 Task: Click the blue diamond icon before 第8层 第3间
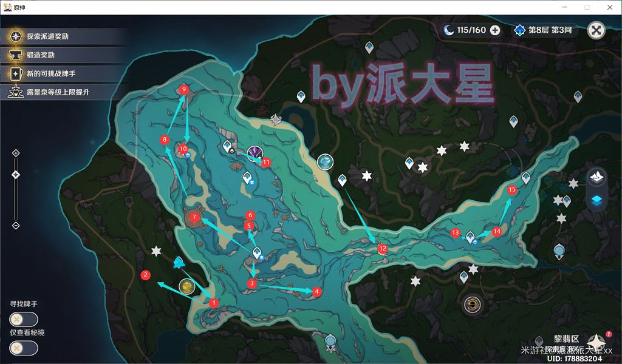(519, 29)
